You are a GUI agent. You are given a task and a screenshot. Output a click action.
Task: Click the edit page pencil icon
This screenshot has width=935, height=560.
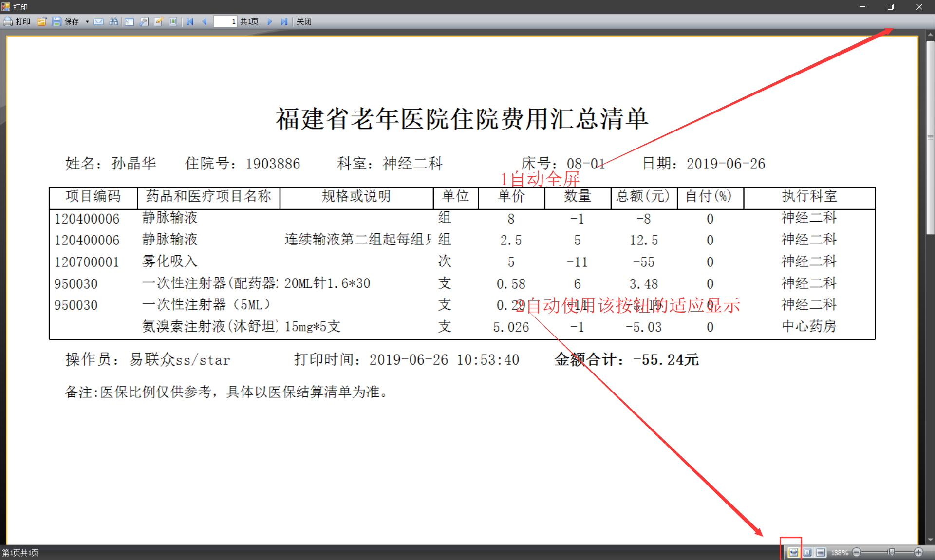[x=159, y=21]
